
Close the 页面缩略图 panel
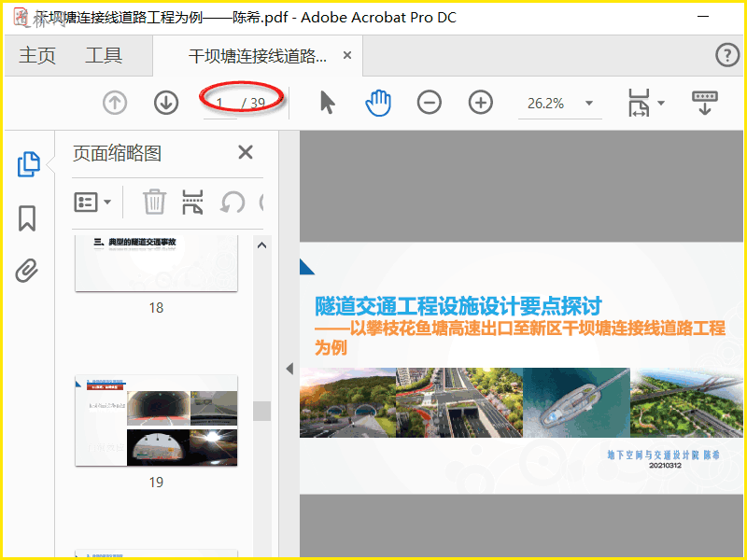pos(246,152)
